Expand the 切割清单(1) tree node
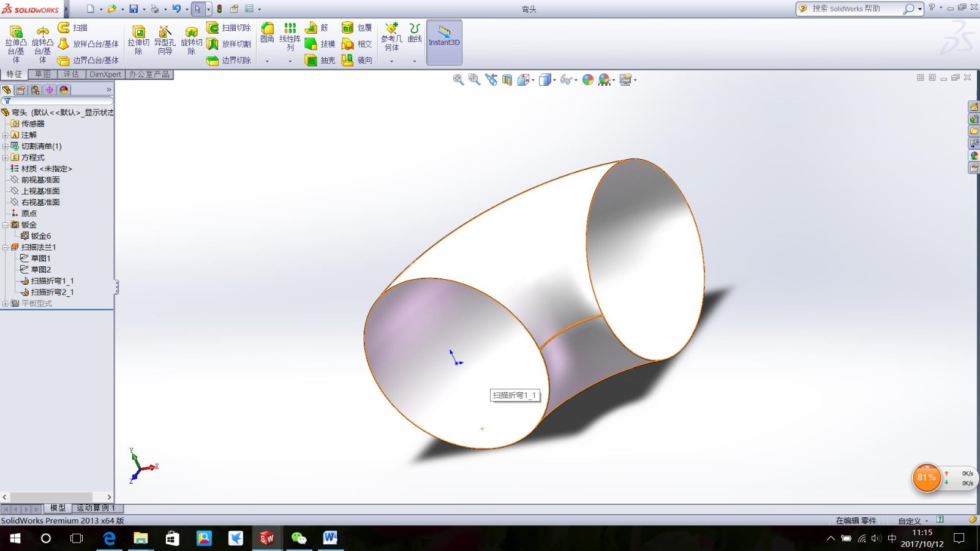 point(6,146)
